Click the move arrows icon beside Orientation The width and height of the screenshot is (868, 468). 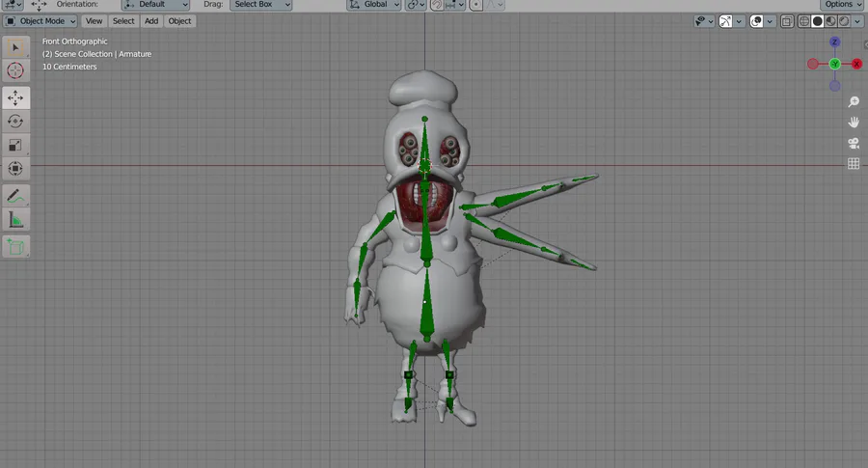(39, 5)
